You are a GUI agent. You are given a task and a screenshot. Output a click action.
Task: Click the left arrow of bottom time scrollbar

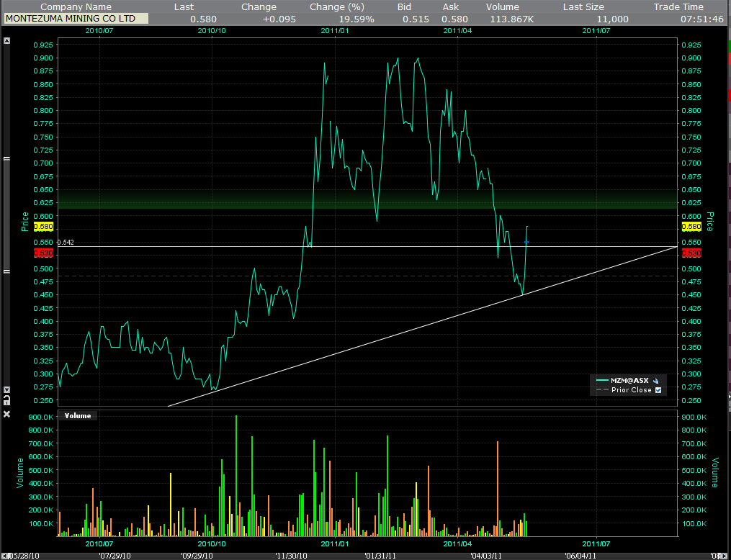4,555
